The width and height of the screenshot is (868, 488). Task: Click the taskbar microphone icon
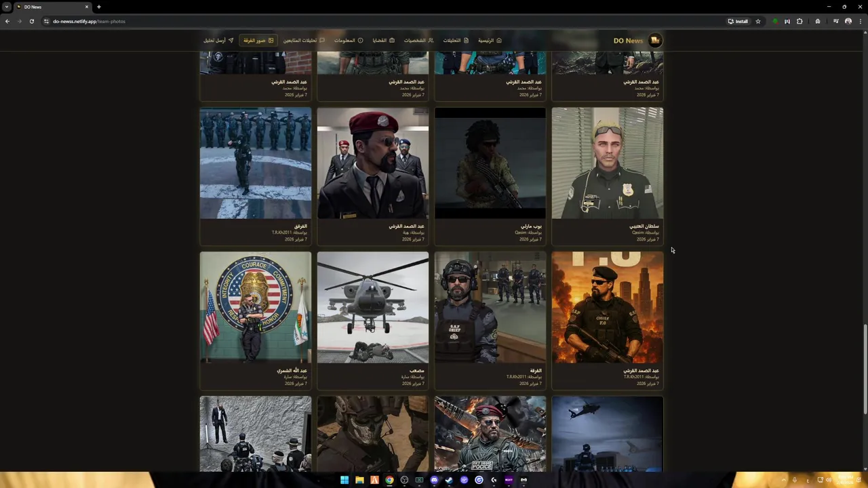point(795,480)
